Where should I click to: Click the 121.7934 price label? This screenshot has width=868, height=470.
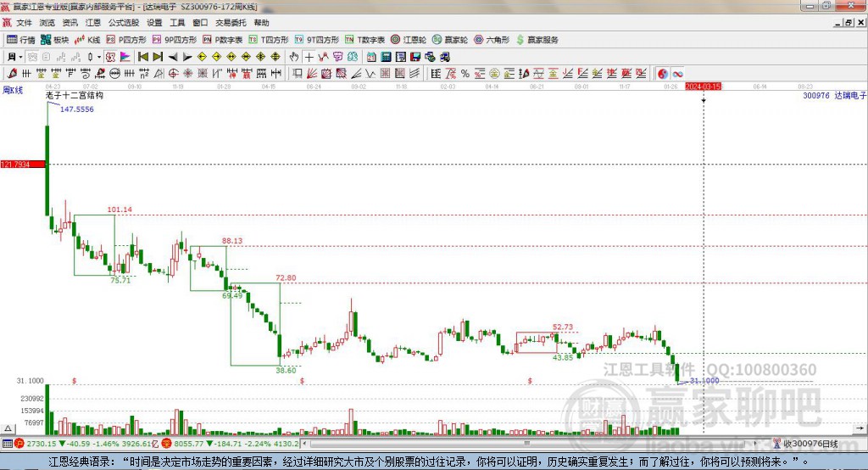coord(23,165)
